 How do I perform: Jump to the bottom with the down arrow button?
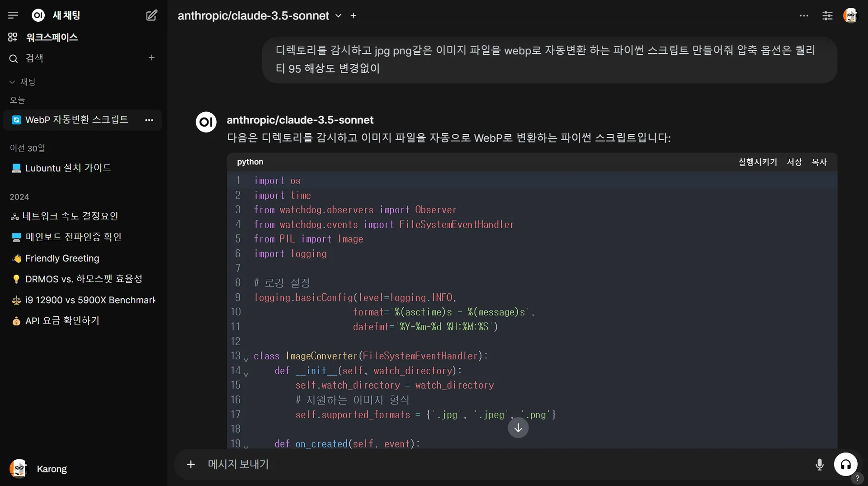[518, 428]
